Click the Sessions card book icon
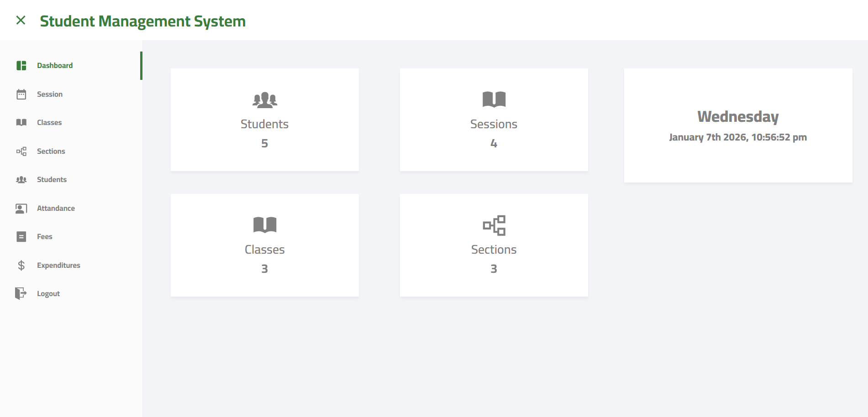This screenshot has width=868, height=417. pyautogui.click(x=494, y=99)
